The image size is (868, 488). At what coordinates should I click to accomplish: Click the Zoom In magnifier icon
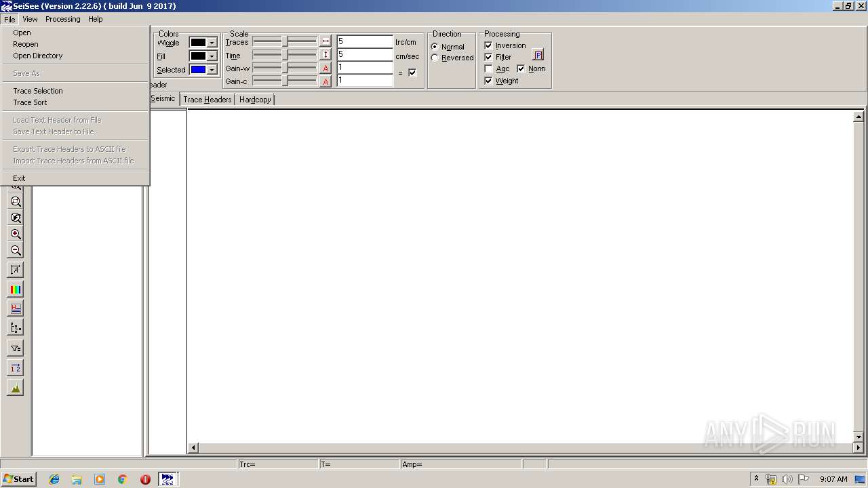[x=15, y=234]
